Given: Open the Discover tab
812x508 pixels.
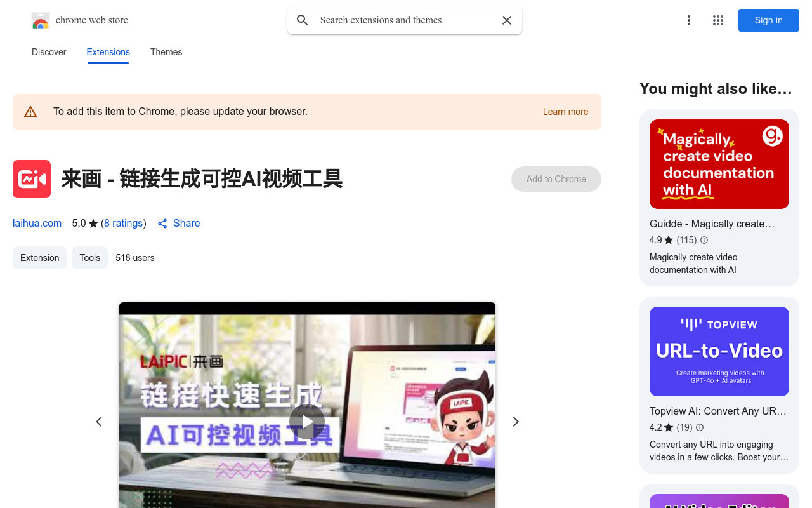Looking at the screenshot, I should pyautogui.click(x=49, y=52).
